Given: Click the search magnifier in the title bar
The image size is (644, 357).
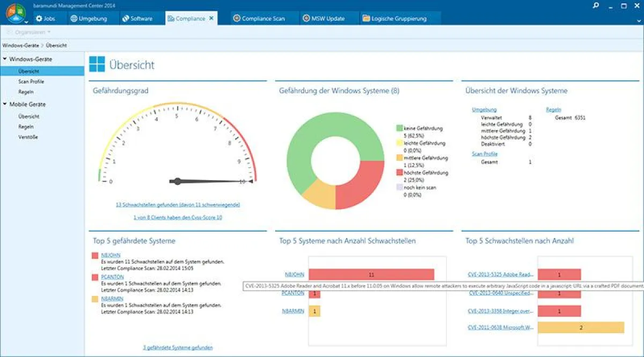Looking at the screenshot, I should click(596, 5).
